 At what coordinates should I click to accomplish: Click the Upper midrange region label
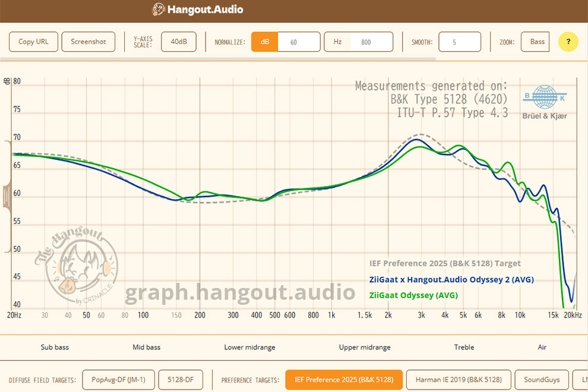(365, 347)
